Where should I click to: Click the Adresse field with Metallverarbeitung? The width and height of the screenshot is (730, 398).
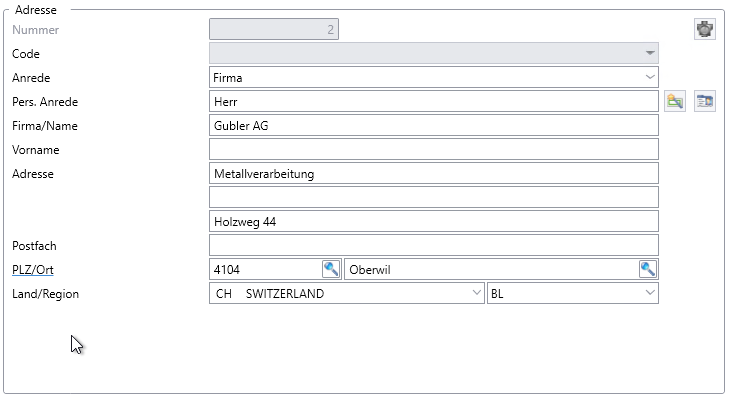433,174
